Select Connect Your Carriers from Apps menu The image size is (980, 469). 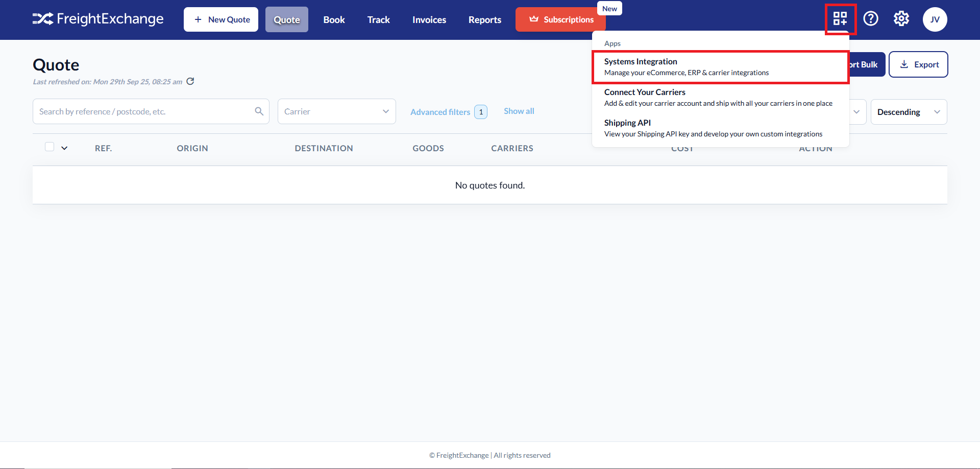click(x=720, y=98)
